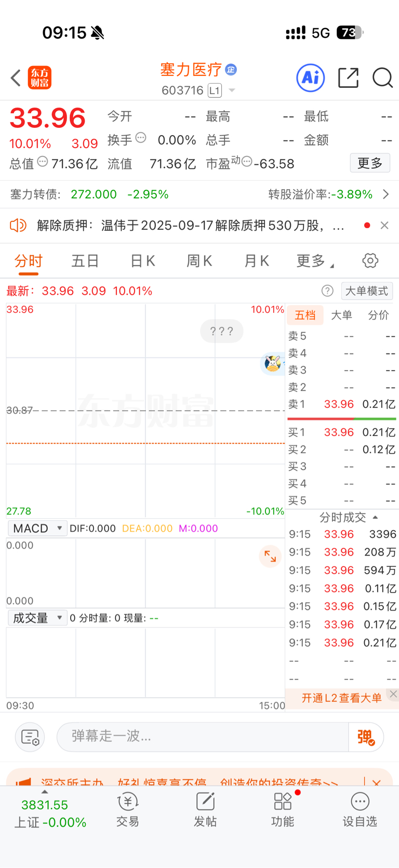Tap the info icon beside 总值
Image resolution: width=399 pixels, height=868 pixels.
(x=43, y=162)
